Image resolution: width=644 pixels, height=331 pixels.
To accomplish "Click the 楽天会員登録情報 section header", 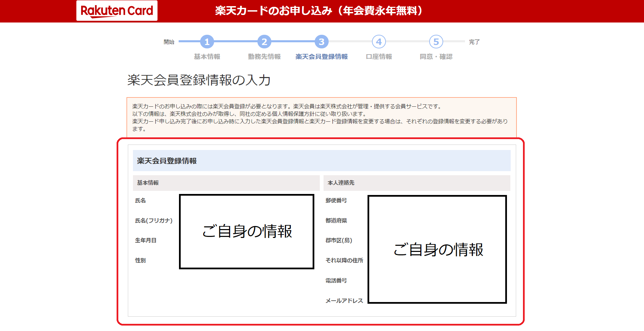I will (321, 161).
